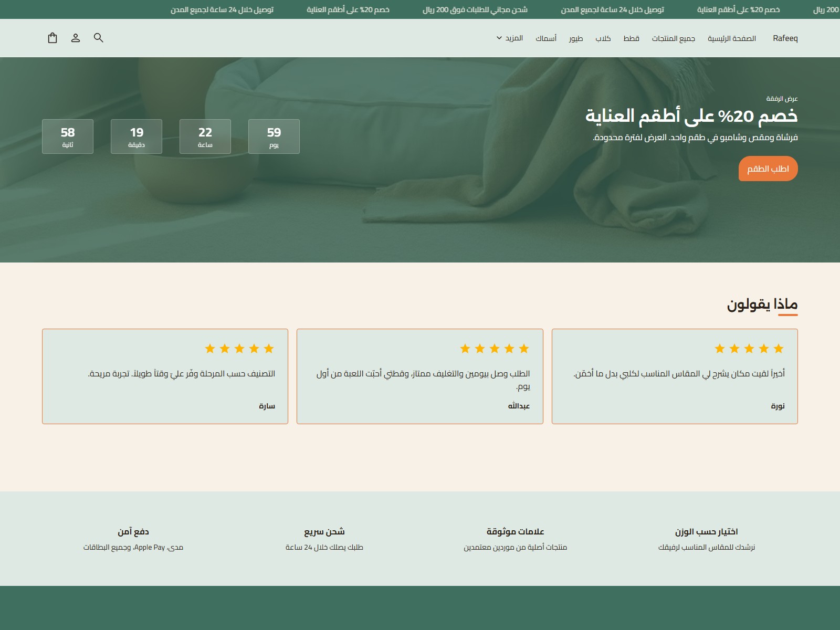Click the text نرشدك للمقاس المناسب لرفيقك
Viewport: 840px width, 630px height.
tap(707, 548)
